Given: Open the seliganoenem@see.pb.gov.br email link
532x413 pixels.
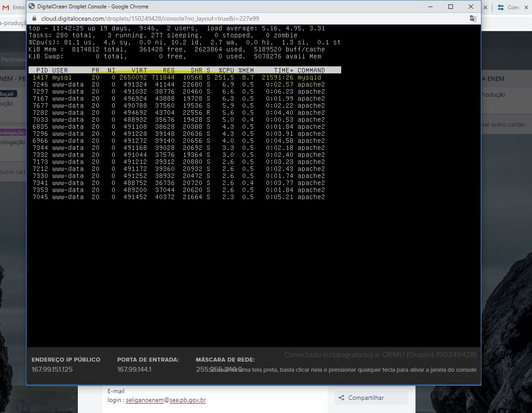Looking at the screenshot, I should (x=166, y=400).
